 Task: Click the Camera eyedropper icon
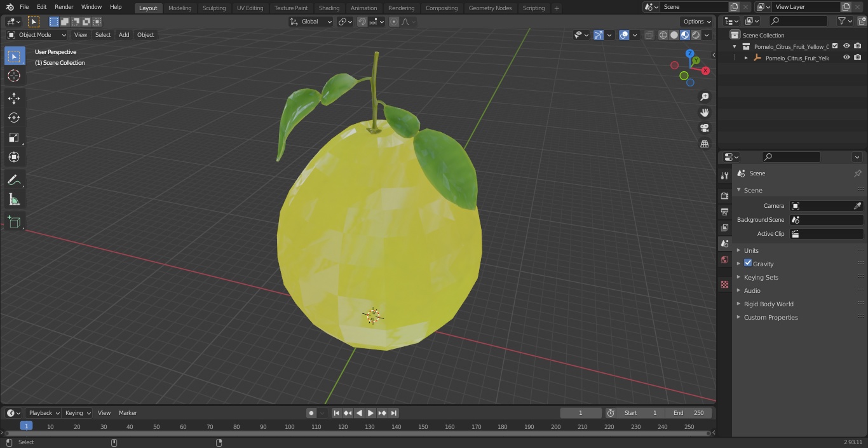(x=857, y=206)
